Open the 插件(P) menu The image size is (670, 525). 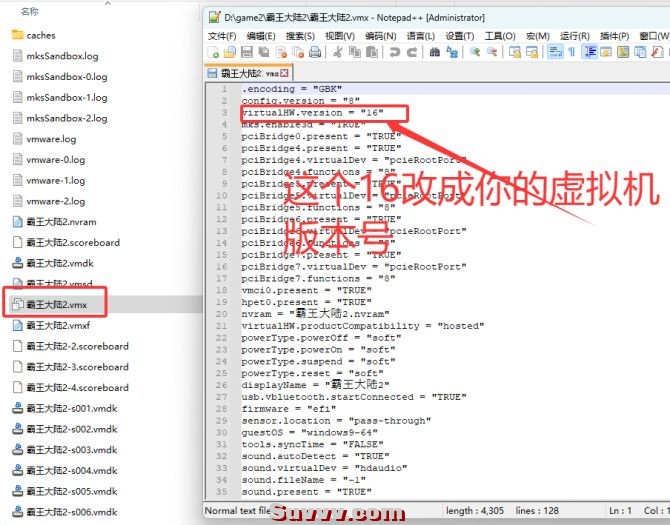(x=614, y=36)
